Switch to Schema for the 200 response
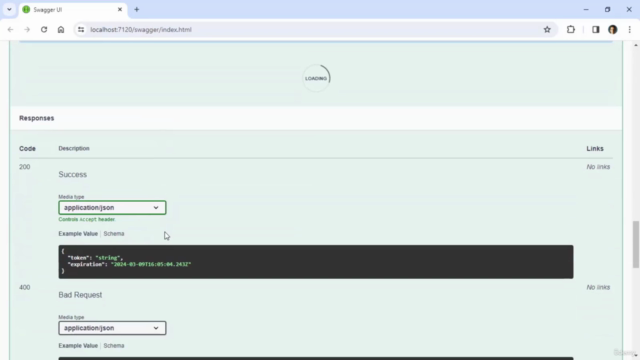Viewport: 640px width, 360px height. coord(114,233)
